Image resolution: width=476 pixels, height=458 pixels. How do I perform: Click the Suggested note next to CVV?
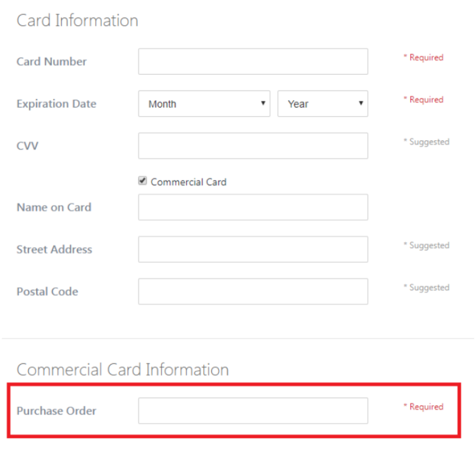[x=426, y=142]
